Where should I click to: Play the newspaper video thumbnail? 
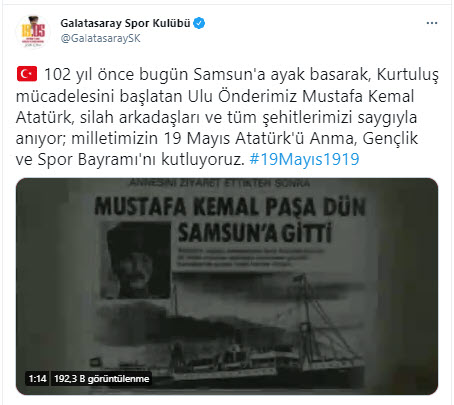227,286
